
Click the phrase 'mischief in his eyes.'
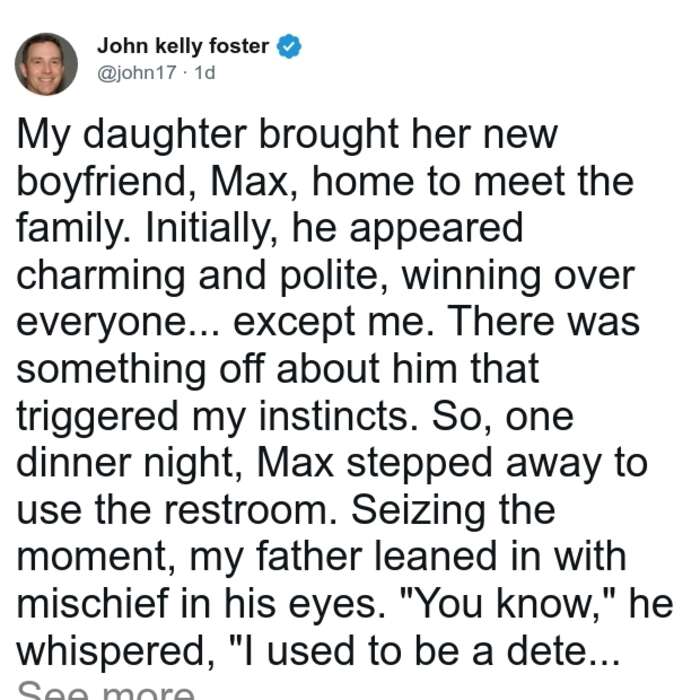202,604
